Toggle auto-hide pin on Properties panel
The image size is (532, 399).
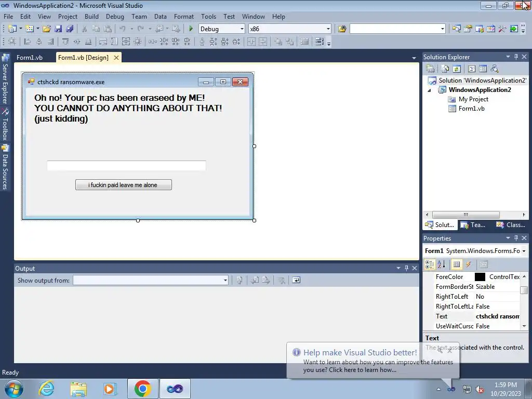coord(516,238)
